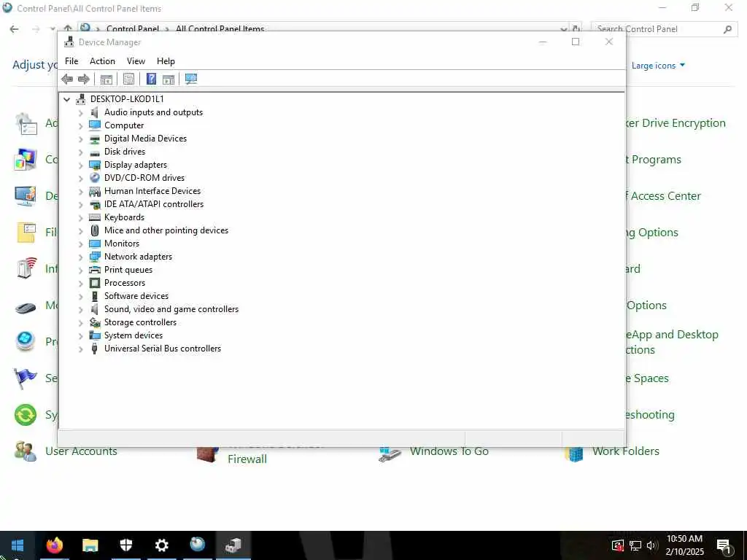Click the User Accounts icon in Control Panel

[x=26, y=451]
